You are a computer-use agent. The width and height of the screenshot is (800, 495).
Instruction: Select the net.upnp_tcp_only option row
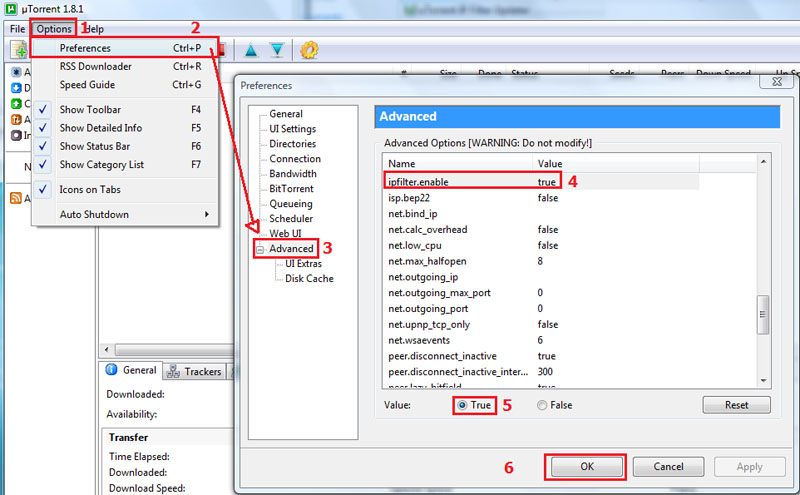[x=541, y=325]
